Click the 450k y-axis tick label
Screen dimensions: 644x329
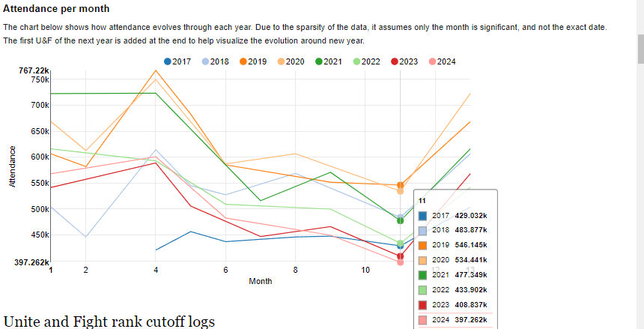coord(40,235)
